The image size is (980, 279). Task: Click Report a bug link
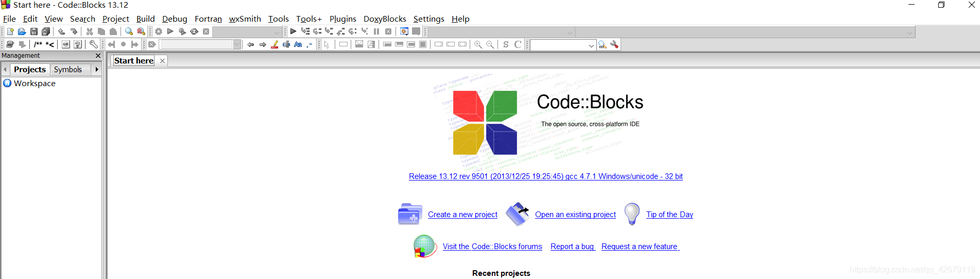coord(572,247)
